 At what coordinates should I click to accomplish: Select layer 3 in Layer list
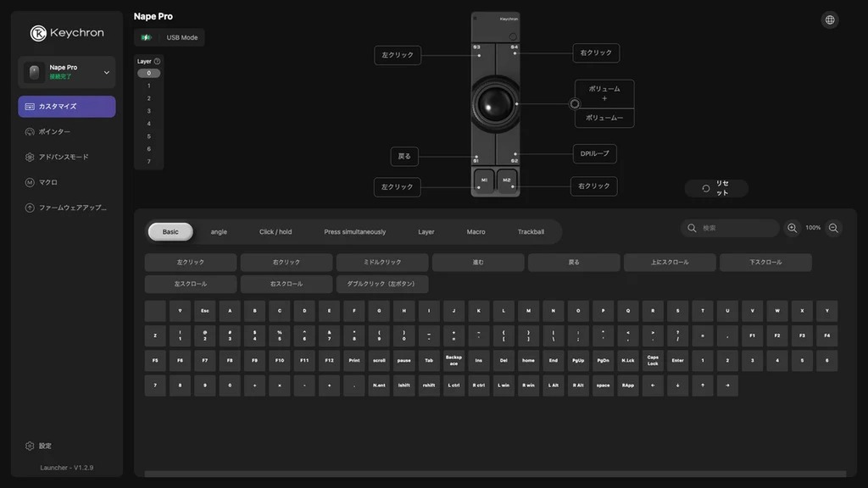point(148,111)
